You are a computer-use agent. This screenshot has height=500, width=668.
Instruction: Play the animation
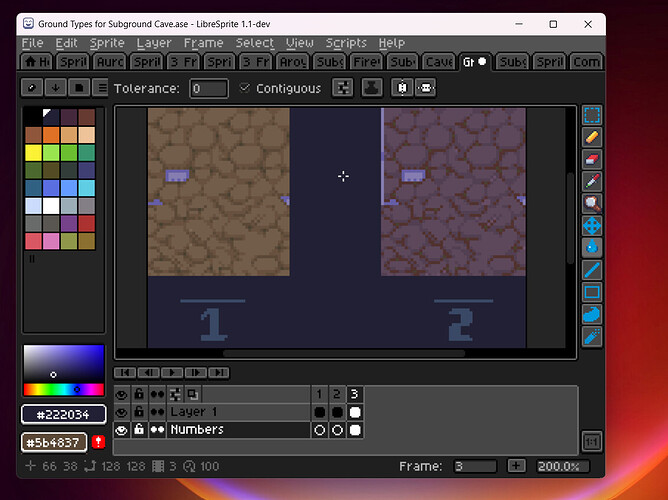(x=172, y=373)
